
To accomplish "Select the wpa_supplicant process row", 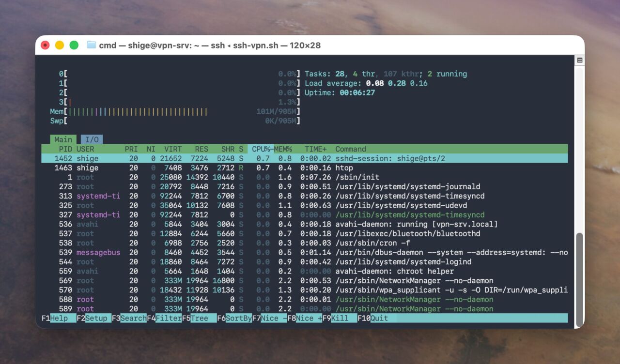I will (x=304, y=290).
